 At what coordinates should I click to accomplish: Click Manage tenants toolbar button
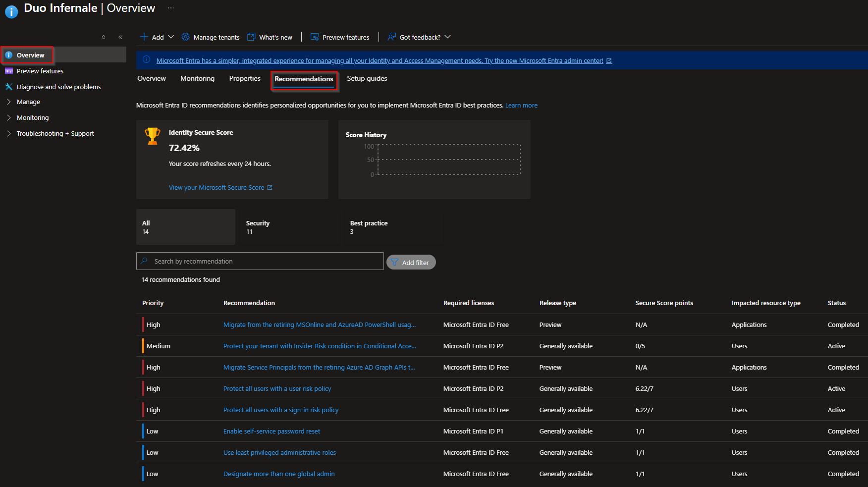pos(211,37)
